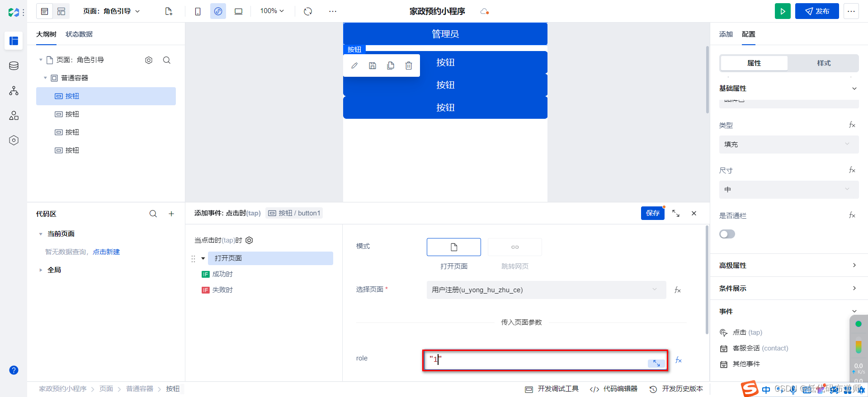Open the top-right more menu button
The height and width of the screenshot is (397, 868).
pyautogui.click(x=851, y=11)
